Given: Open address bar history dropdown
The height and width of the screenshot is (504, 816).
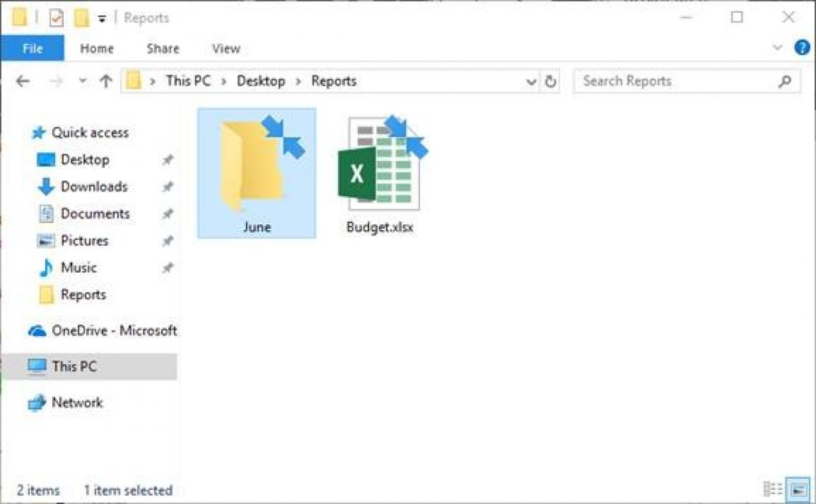Looking at the screenshot, I should click(x=530, y=82).
